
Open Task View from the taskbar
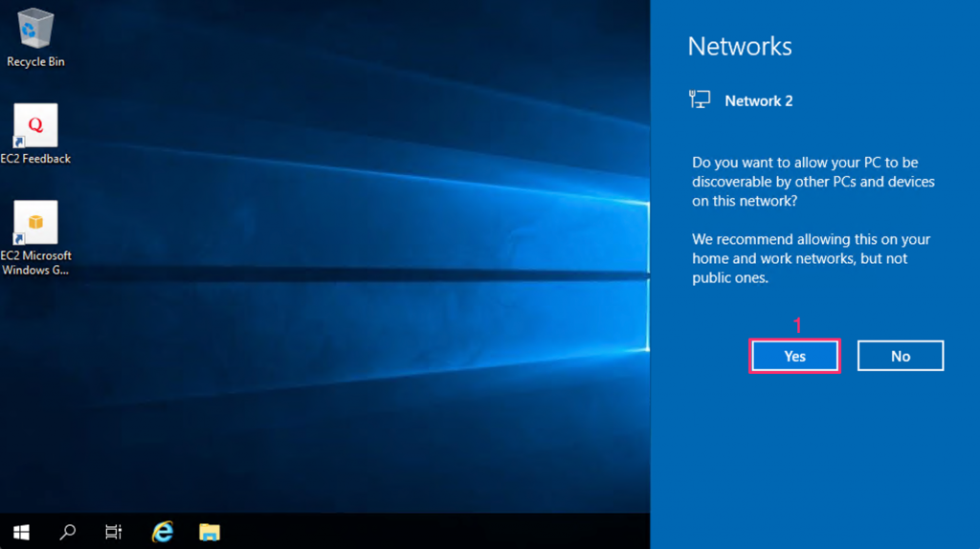[x=114, y=532]
